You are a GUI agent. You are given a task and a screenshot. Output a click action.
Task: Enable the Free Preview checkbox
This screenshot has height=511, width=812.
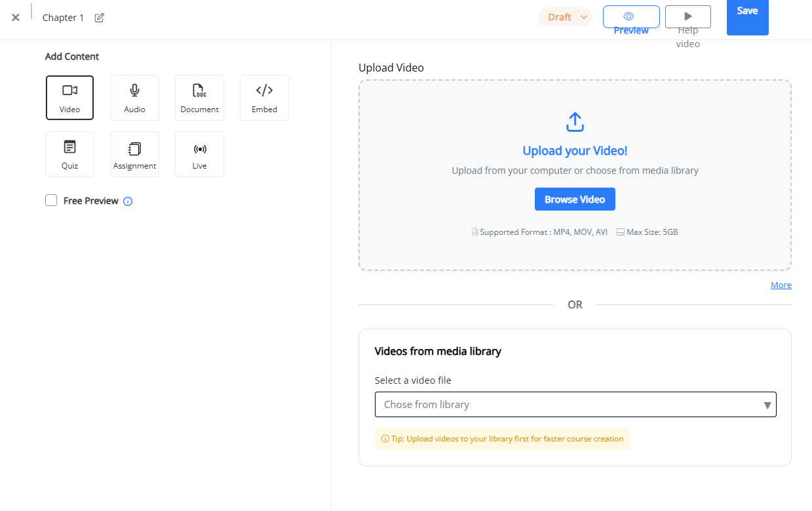(51, 201)
